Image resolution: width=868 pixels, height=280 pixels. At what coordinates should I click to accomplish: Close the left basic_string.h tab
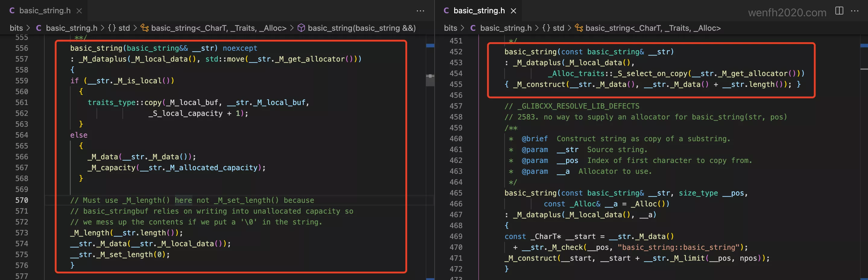(79, 11)
